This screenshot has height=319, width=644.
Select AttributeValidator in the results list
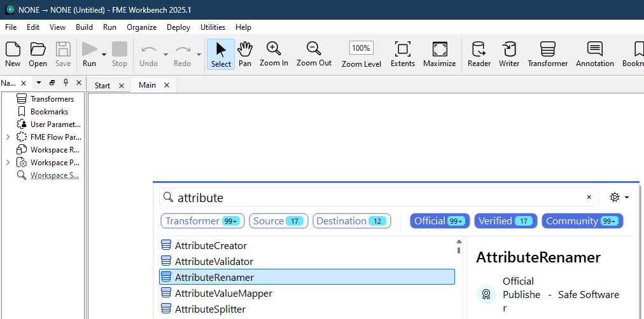pyautogui.click(x=307, y=261)
